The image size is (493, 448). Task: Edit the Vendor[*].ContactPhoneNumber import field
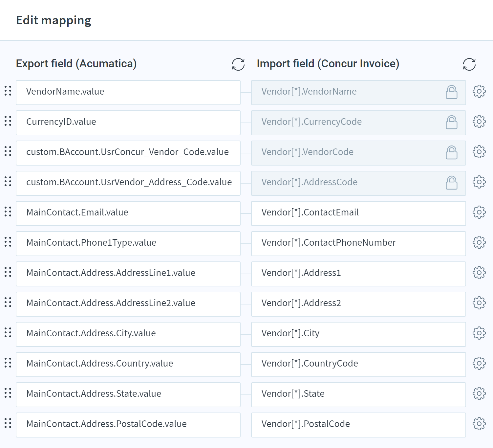click(358, 244)
